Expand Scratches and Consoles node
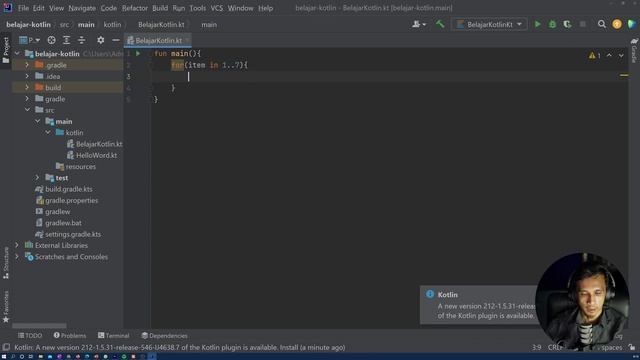Image resolution: width=640 pixels, height=360 pixels. 17,257
